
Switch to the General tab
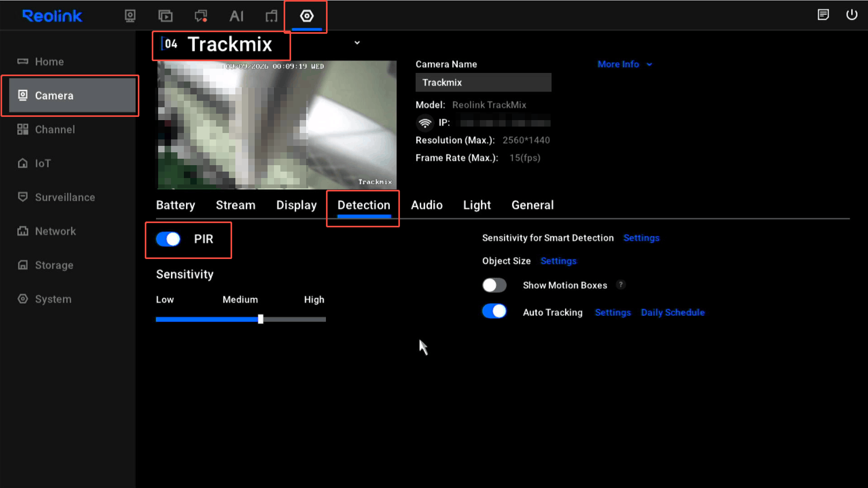532,205
